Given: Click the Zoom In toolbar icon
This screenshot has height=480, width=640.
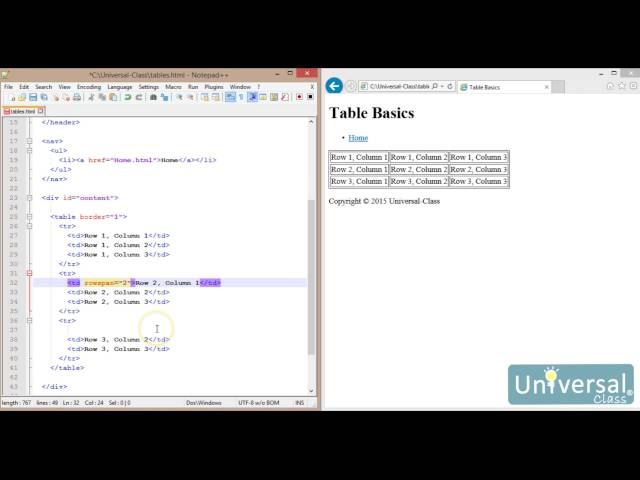Looking at the screenshot, I should [179, 97].
